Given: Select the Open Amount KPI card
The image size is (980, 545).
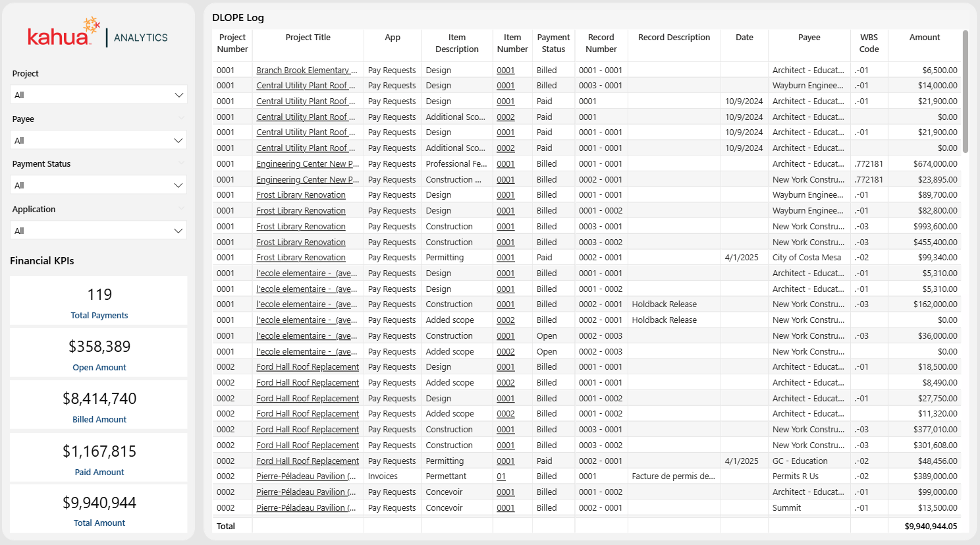Looking at the screenshot, I should click(x=99, y=353).
